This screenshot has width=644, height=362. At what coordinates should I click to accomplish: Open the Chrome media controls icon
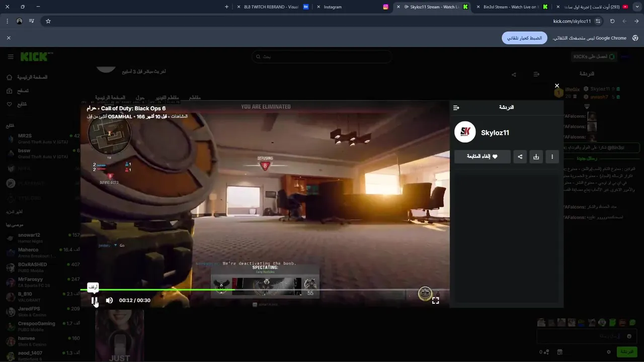32,21
